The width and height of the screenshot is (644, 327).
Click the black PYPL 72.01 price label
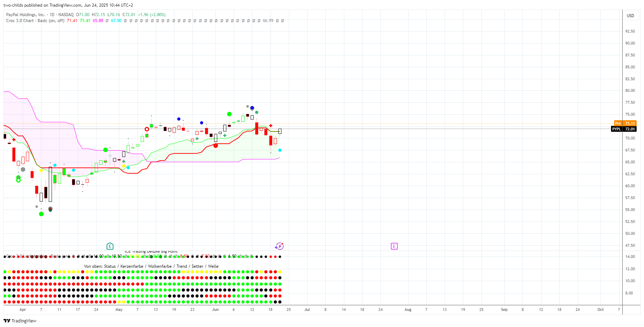click(x=624, y=129)
